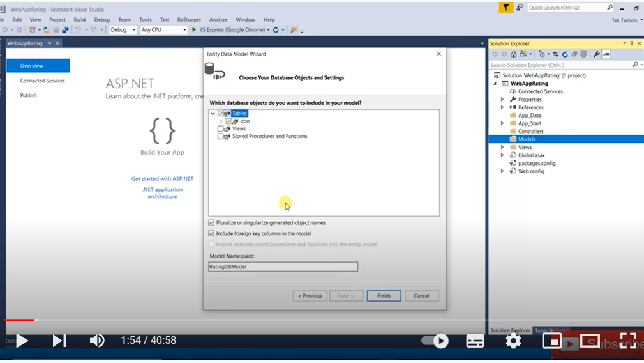Image resolution: width=644 pixels, height=363 pixels.
Task: Open the Build menu
Action: pos(79,20)
